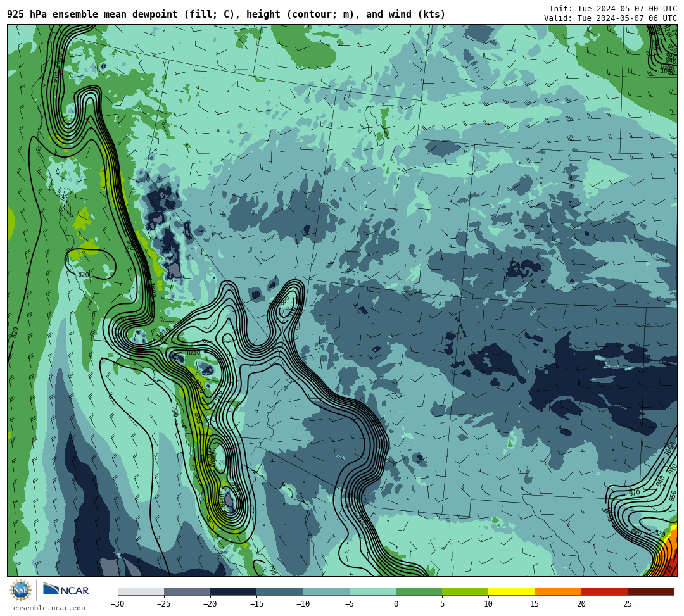The height and width of the screenshot is (616, 684).
Task: Click the -25 to -20 colorbar swatch
Action: click(x=187, y=591)
